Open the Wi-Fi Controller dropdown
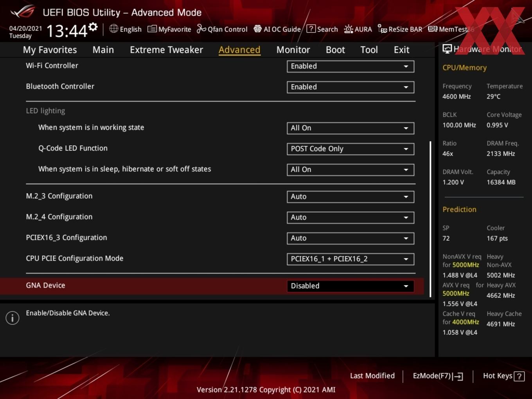The height and width of the screenshot is (399, 532). click(x=350, y=66)
